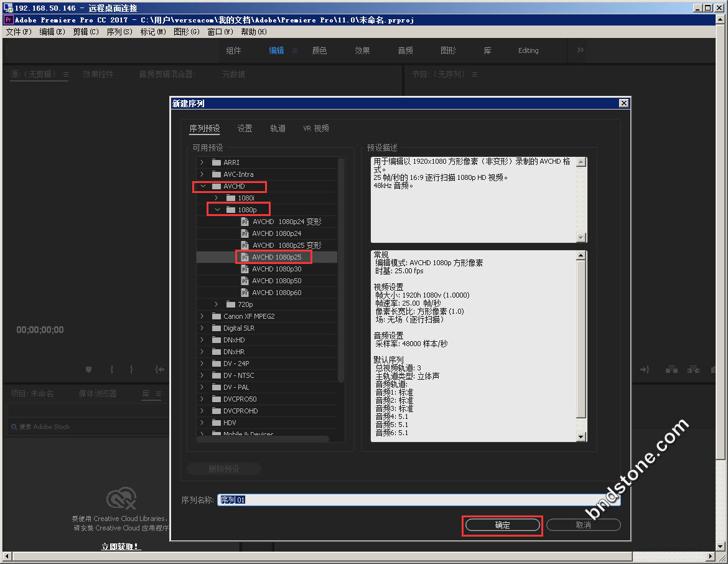Viewport: 728px width, 564px height.
Task: Switch to the 轨道 tab
Action: (x=278, y=129)
